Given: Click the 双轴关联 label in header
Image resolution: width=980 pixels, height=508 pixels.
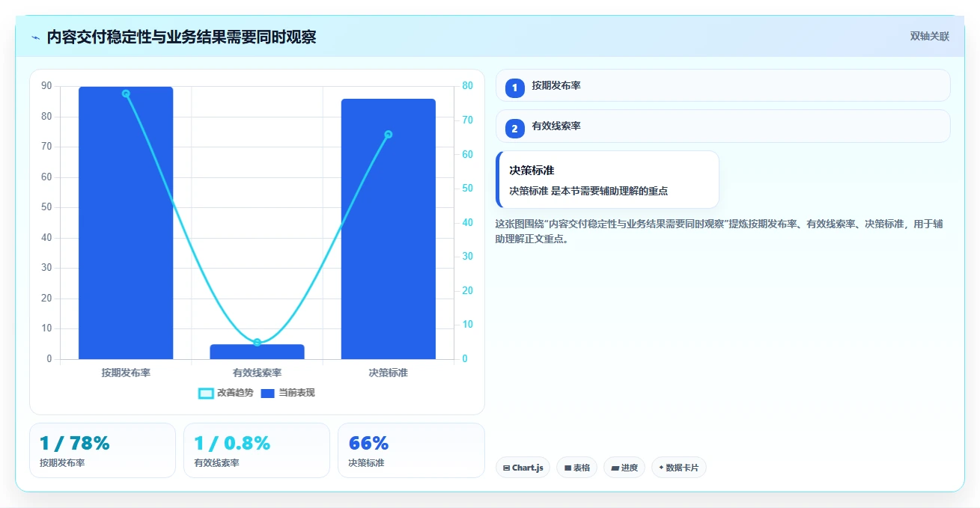Looking at the screenshot, I should (930, 36).
